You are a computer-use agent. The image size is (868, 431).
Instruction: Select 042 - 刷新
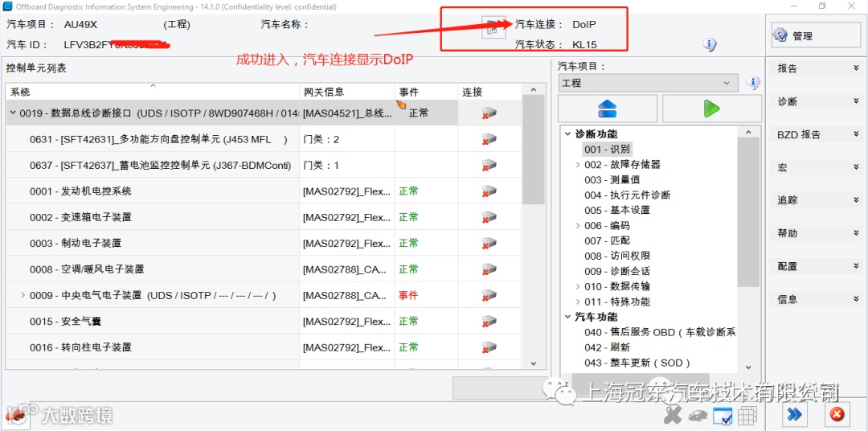pos(608,348)
